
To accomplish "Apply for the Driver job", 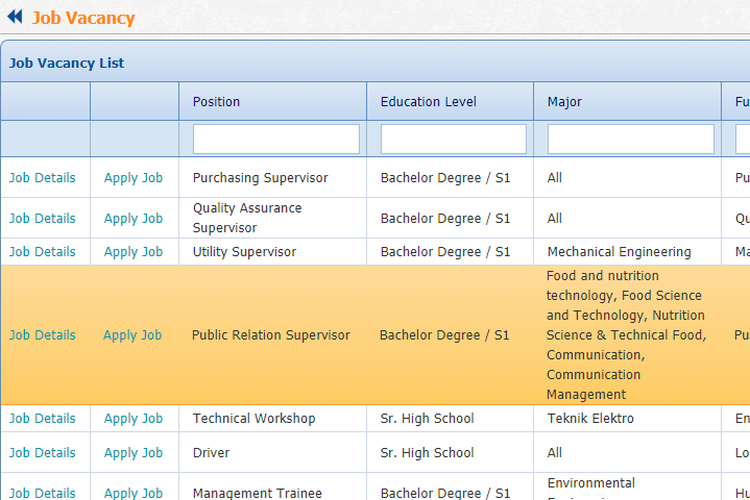I will click(x=133, y=452).
